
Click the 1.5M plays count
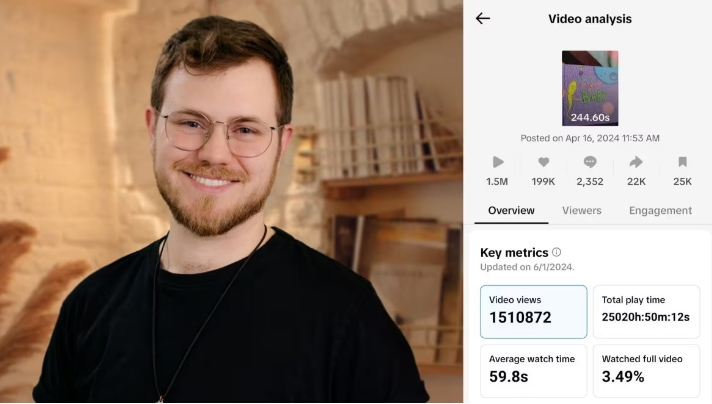point(497,182)
